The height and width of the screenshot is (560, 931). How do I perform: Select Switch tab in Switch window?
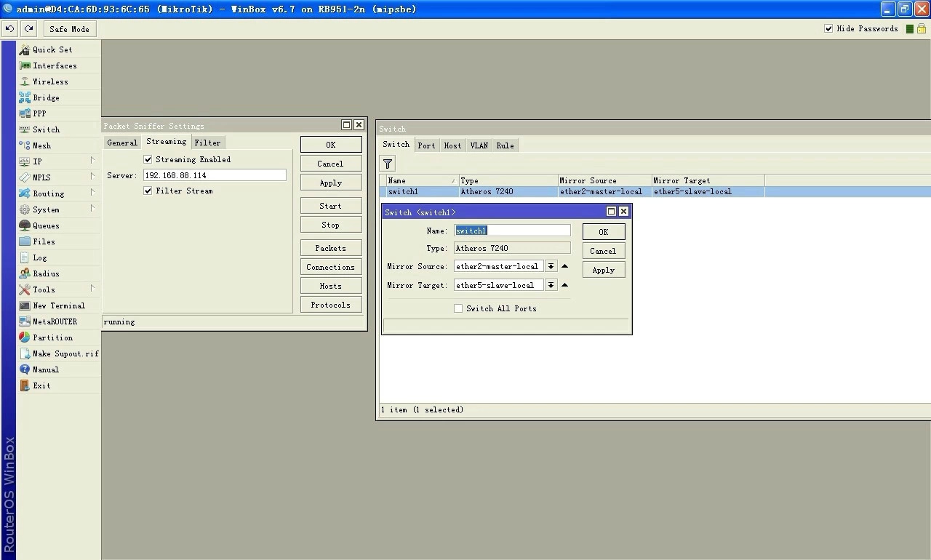396,144
